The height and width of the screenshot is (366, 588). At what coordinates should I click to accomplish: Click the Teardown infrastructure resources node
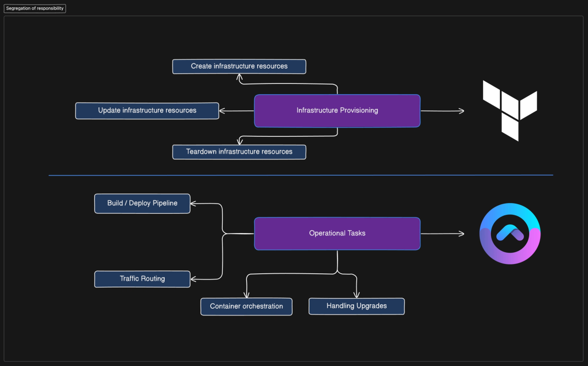[x=239, y=152]
